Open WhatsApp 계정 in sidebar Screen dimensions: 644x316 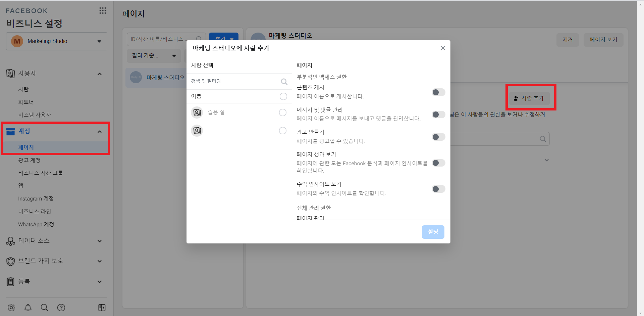coord(36,224)
